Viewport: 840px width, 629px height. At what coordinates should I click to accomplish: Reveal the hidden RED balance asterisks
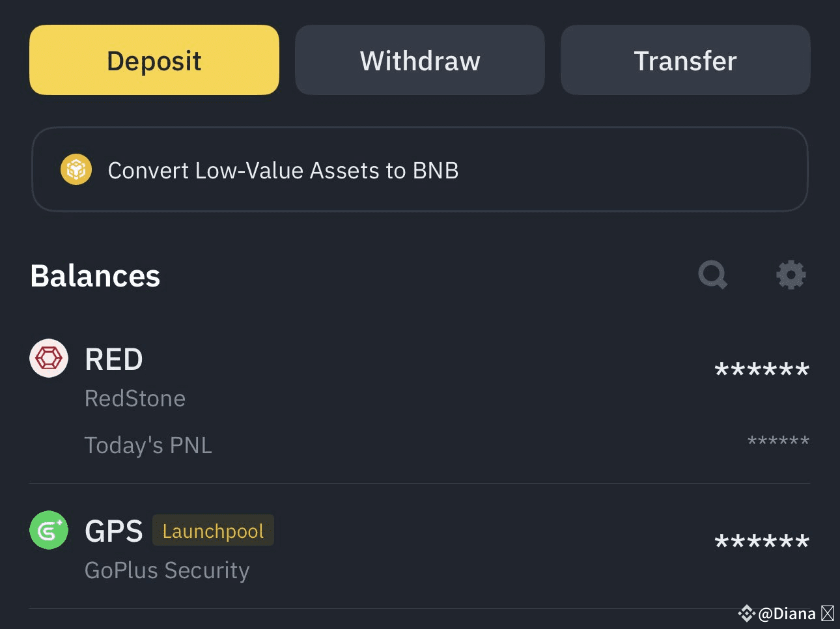click(x=761, y=370)
